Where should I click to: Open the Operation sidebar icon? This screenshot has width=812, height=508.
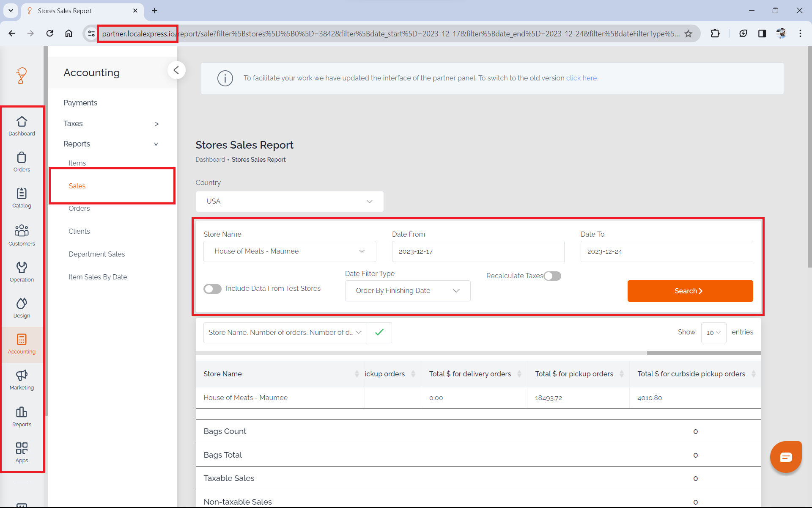[x=22, y=271]
